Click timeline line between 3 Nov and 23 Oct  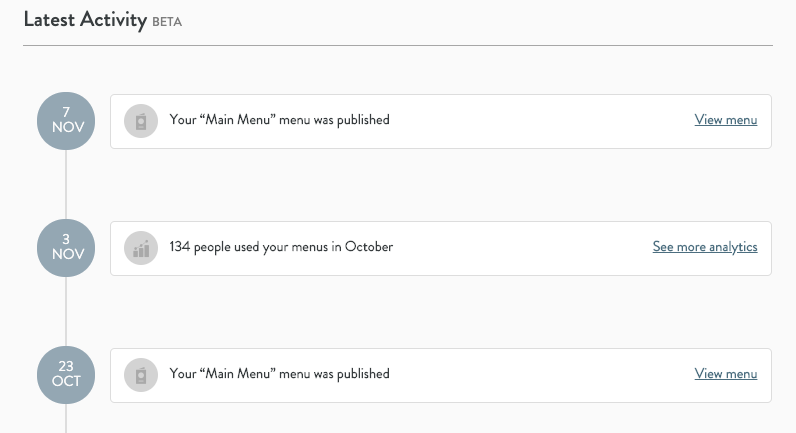[66, 312]
